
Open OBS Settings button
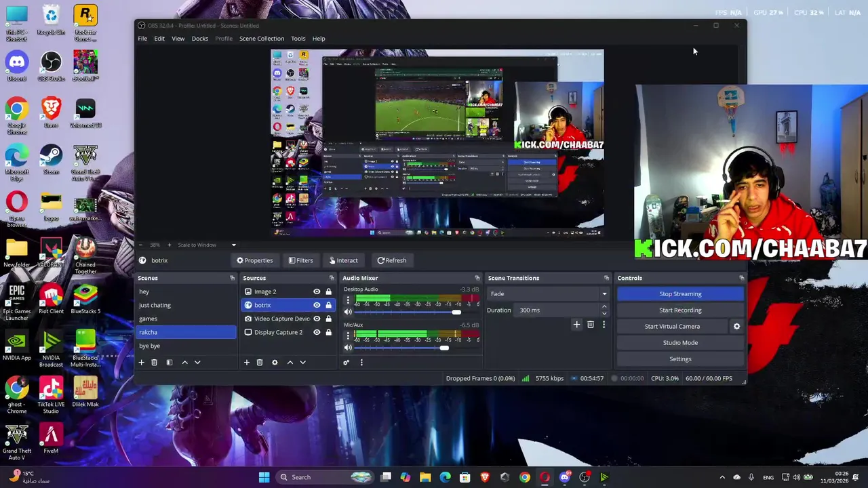coord(680,359)
